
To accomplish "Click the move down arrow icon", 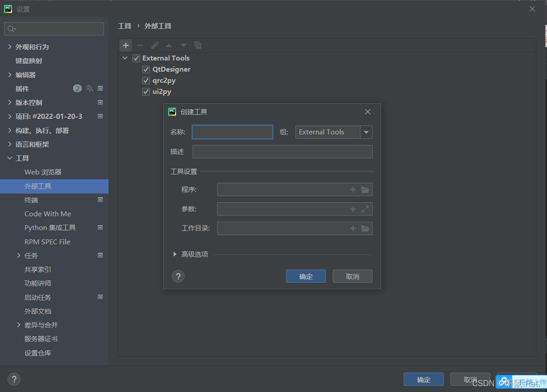I will coord(183,45).
